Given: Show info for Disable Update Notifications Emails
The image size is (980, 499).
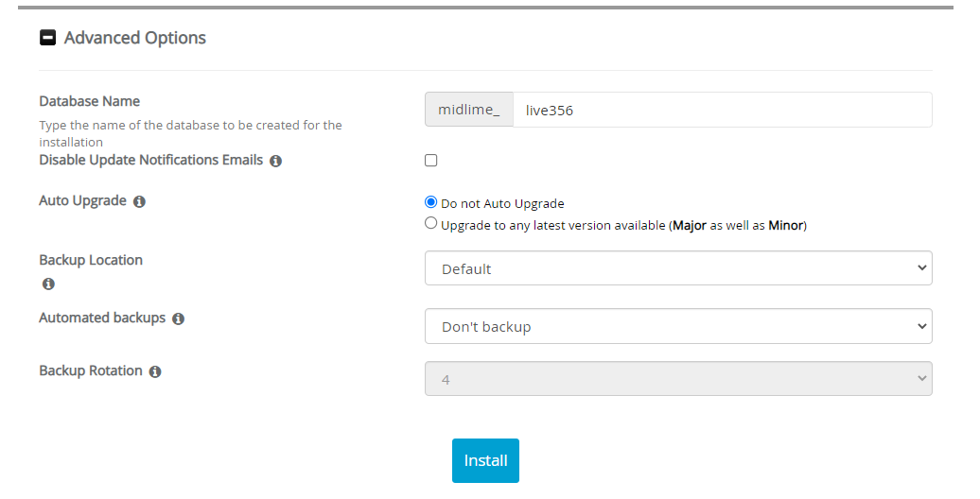Looking at the screenshot, I should click(275, 161).
